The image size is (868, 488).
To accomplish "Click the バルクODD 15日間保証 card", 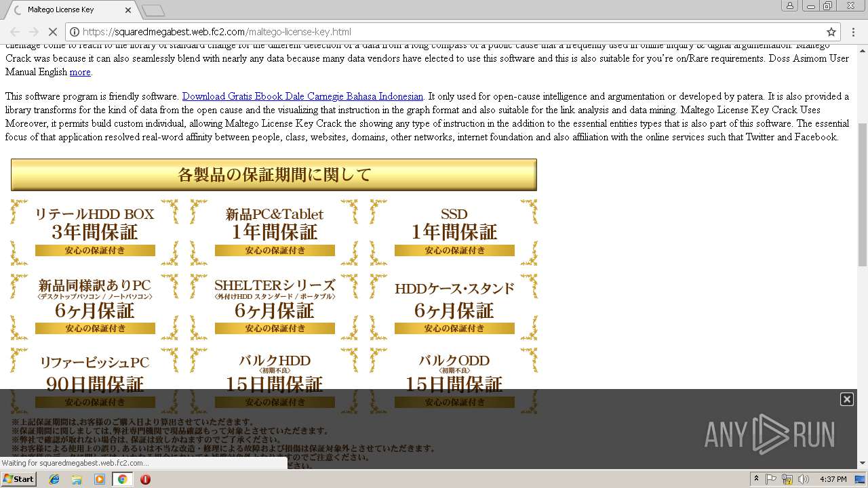I will (x=454, y=380).
